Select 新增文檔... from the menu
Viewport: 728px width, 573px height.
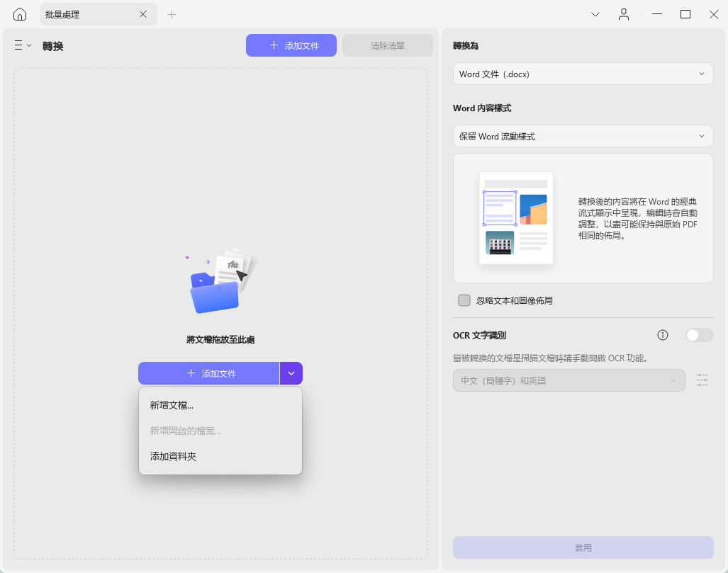(x=220, y=405)
